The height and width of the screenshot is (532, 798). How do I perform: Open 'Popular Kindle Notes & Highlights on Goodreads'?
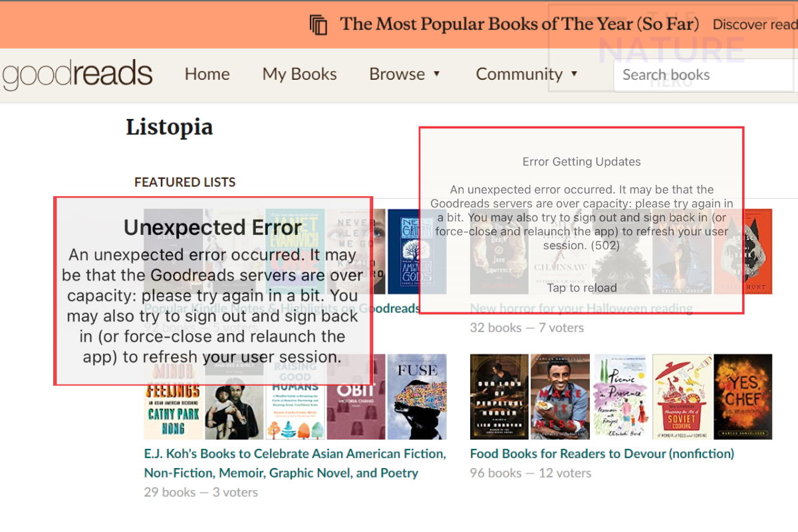point(286,308)
